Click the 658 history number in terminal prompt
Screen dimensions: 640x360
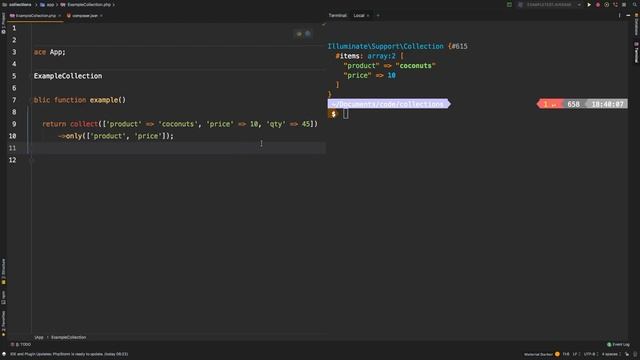573,104
